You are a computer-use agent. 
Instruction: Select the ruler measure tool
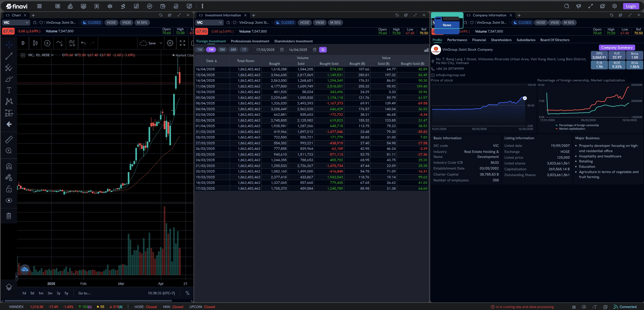9,139
